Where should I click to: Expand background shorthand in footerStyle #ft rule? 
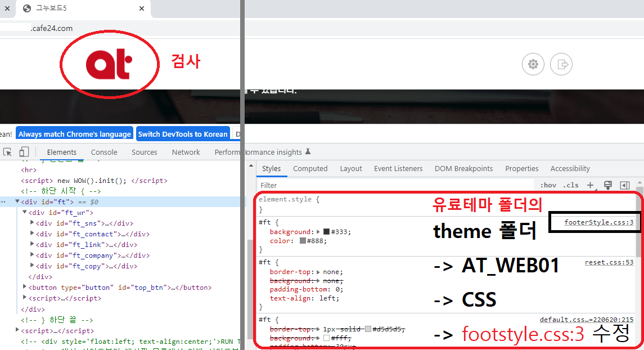[318, 232]
